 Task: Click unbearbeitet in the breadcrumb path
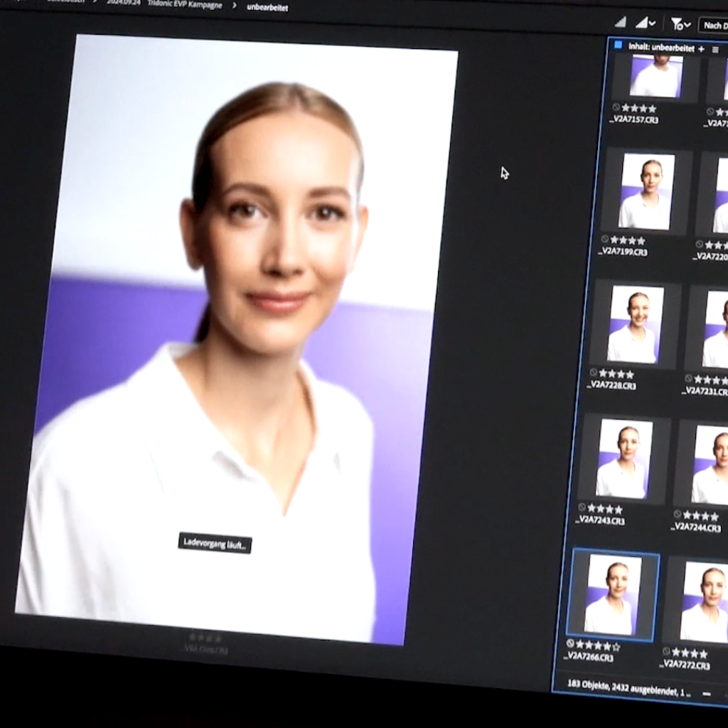267,6
